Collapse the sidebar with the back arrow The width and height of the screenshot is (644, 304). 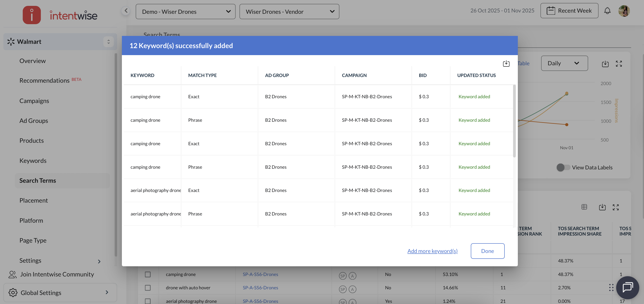coord(126,11)
